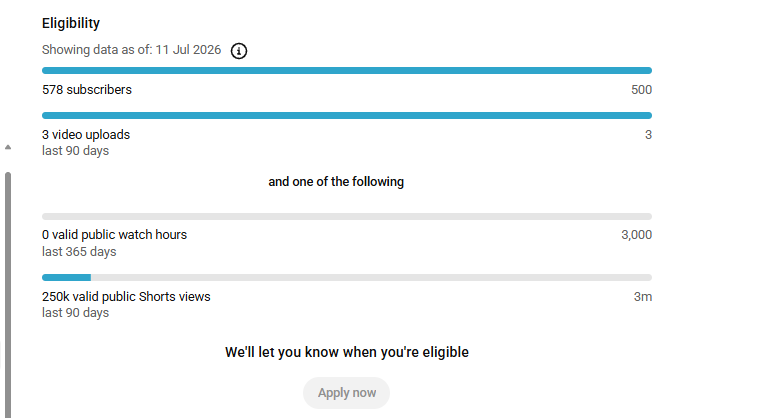This screenshot has height=418, width=768.
Task: Click the 3m Shorts views threshold
Action: [x=643, y=296]
